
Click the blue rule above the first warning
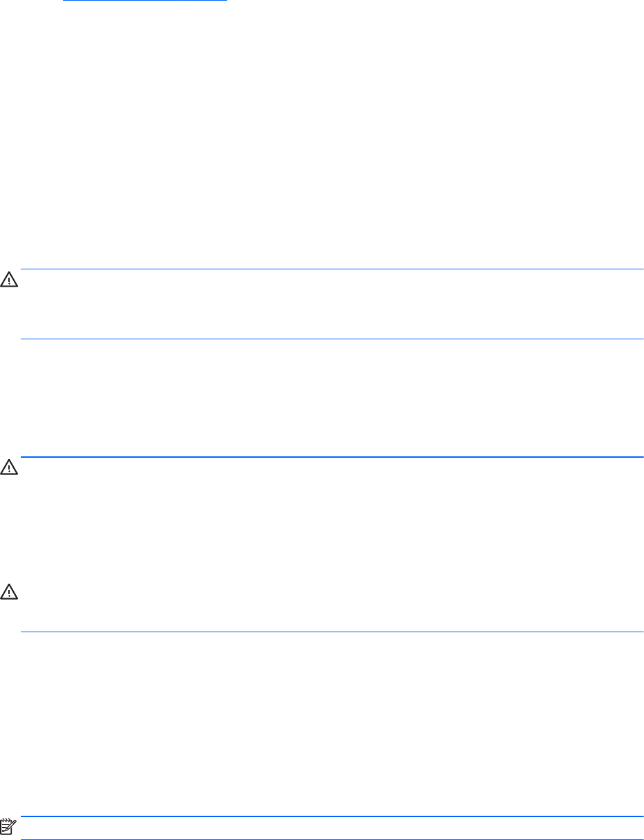pyautogui.click(x=332, y=269)
